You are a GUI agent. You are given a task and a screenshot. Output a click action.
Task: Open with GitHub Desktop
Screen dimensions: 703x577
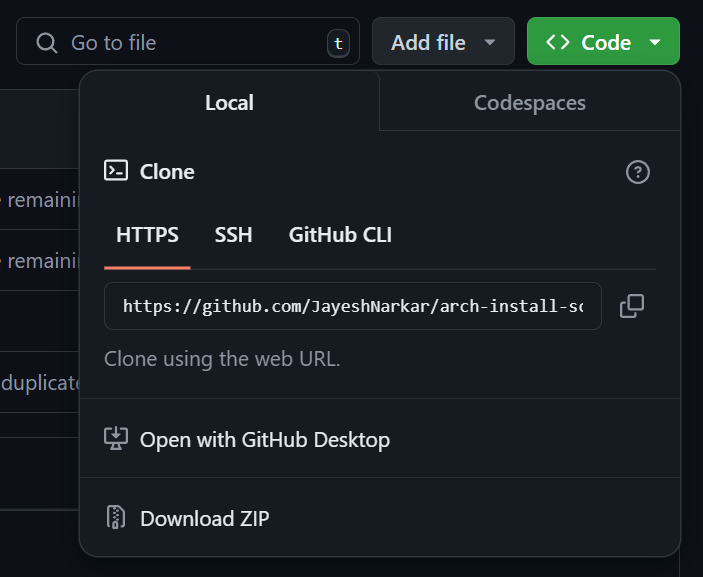pyautogui.click(x=380, y=439)
